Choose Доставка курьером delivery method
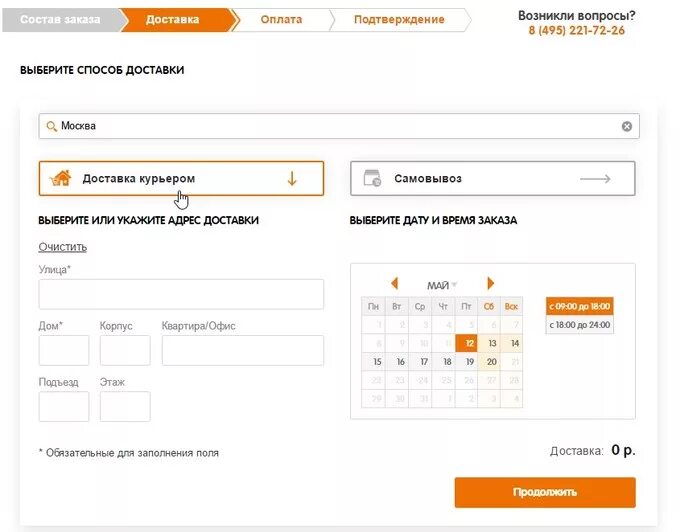The image size is (680, 532). pyautogui.click(x=181, y=178)
